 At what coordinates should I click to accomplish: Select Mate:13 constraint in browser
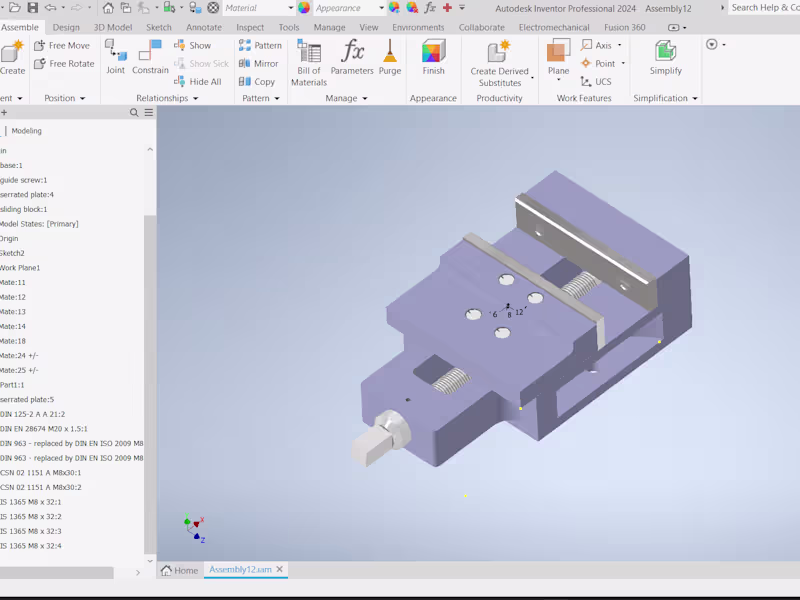tap(13, 312)
